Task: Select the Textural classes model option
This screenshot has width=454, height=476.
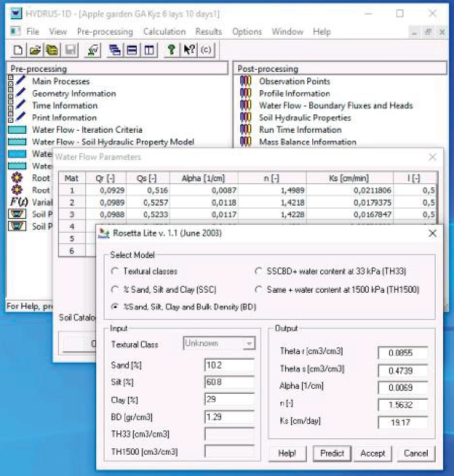Action: click(115, 271)
